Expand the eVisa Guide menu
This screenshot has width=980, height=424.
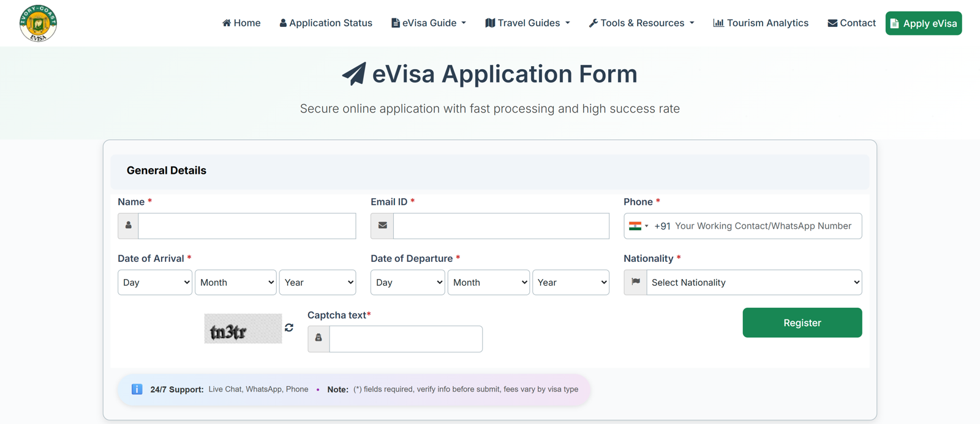click(x=429, y=23)
